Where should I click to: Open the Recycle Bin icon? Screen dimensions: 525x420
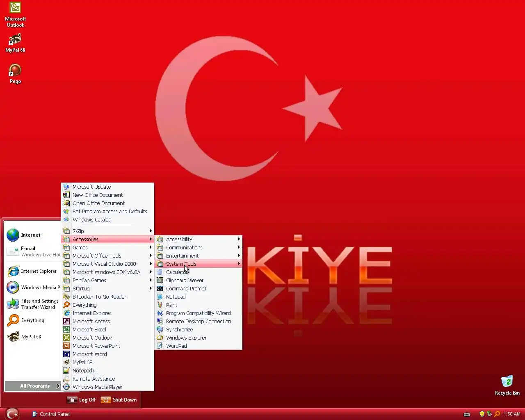click(x=507, y=385)
